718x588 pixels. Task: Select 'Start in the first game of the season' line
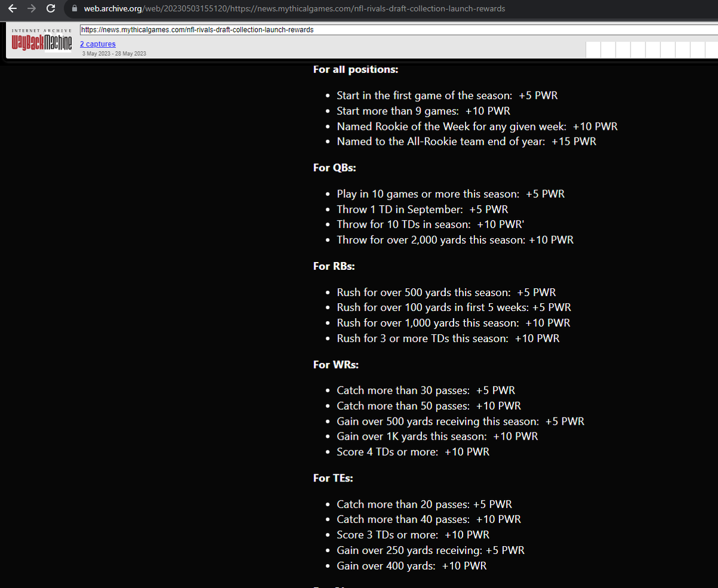point(447,96)
